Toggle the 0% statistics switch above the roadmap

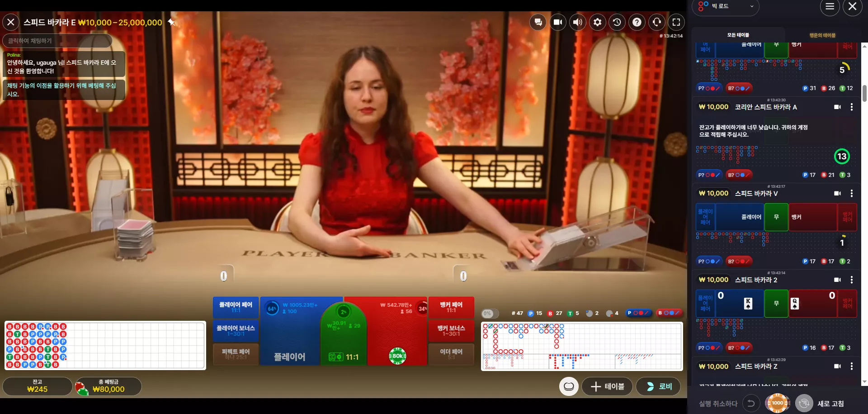pyautogui.click(x=490, y=313)
